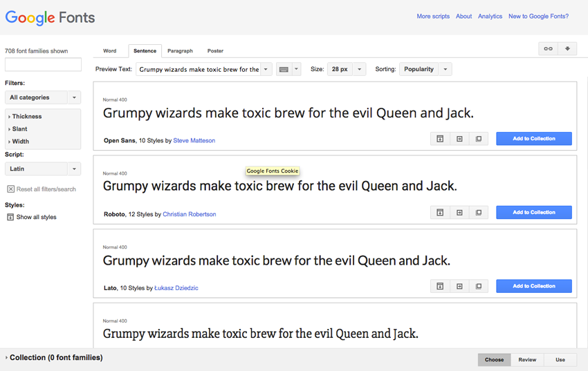This screenshot has width=588, height=371.
Task: Click the keyboard icon beside Preview Text
Action: tap(283, 70)
